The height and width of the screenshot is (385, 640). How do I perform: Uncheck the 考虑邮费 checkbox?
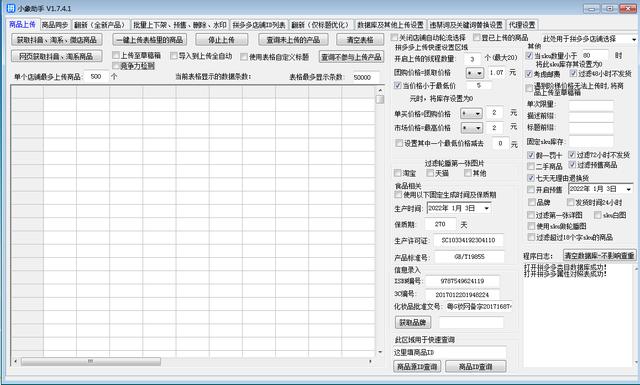(x=529, y=74)
